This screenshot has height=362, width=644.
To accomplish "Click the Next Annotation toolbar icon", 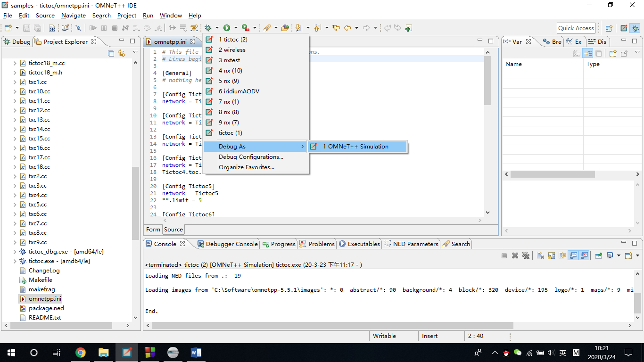I will [298, 28].
